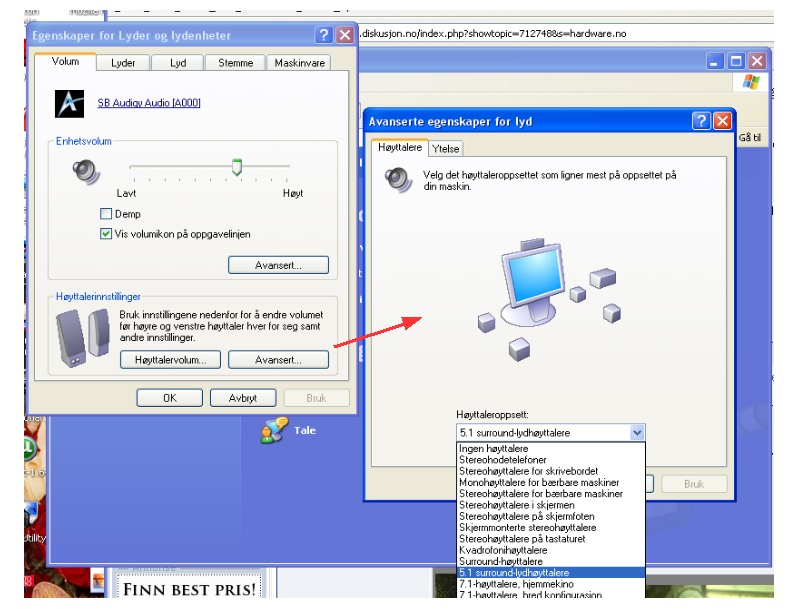Click help button in Avanserte egenskaper dialog
Viewport: 789px width, 609px height.
701,121
